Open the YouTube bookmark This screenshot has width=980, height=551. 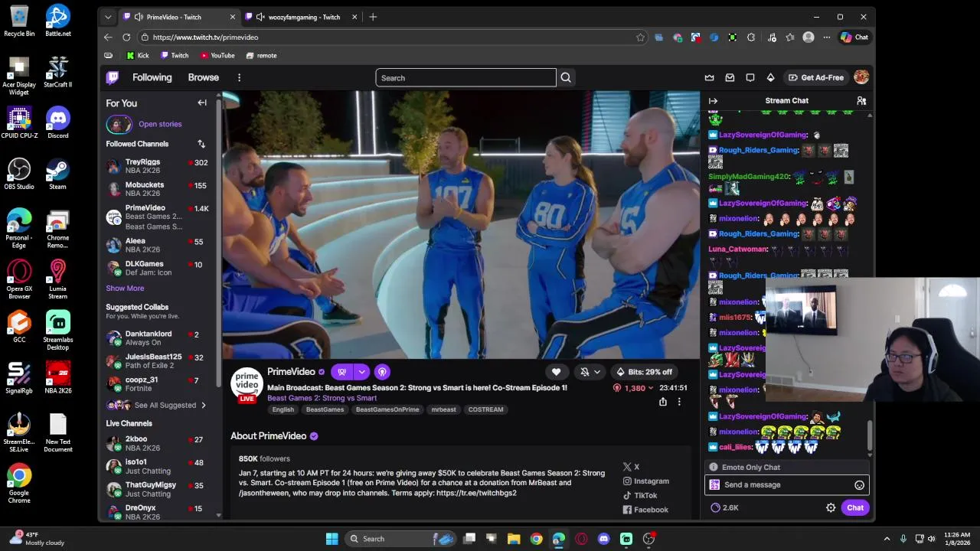click(217, 55)
